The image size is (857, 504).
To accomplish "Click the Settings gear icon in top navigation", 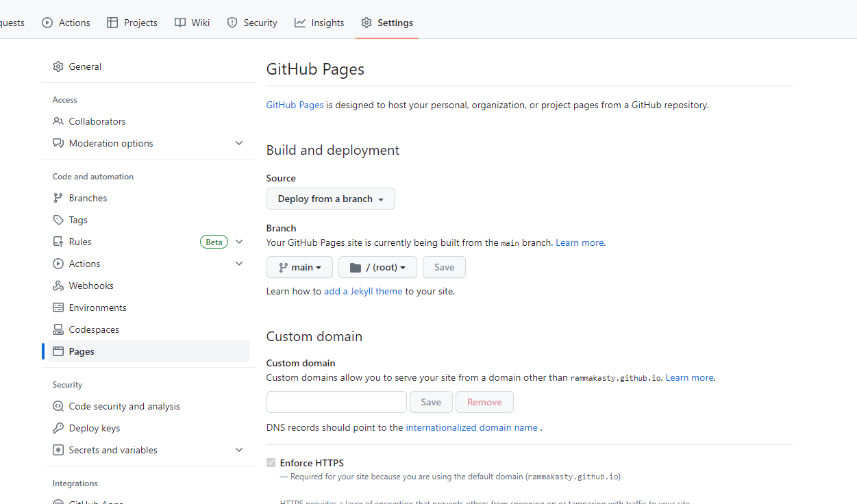I will 367,23.
